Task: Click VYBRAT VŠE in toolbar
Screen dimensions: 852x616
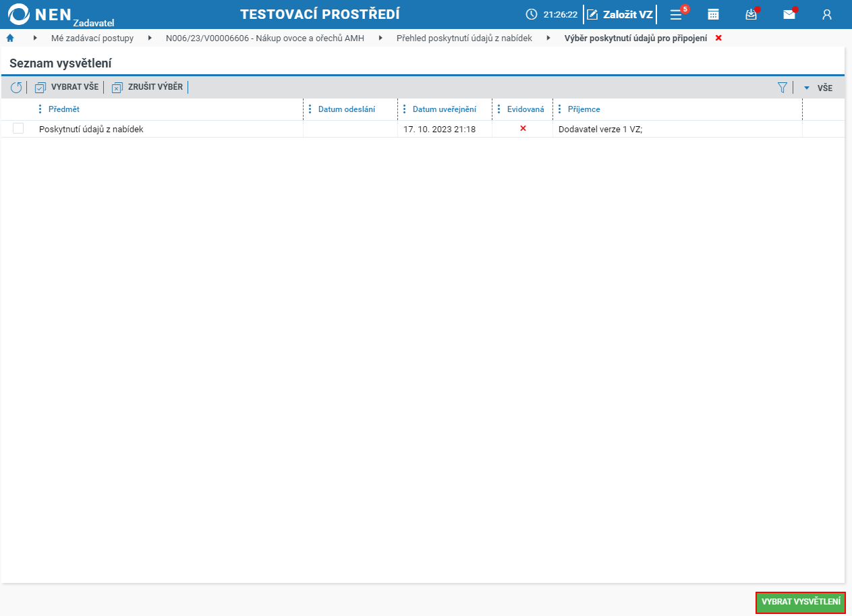Action: pos(67,87)
